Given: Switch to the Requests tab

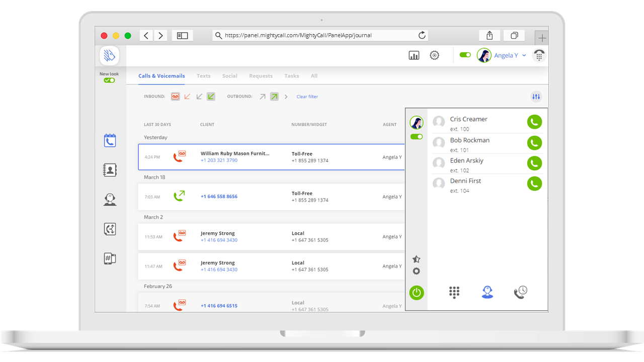Looking at the screenshot, I should (261, 76).
